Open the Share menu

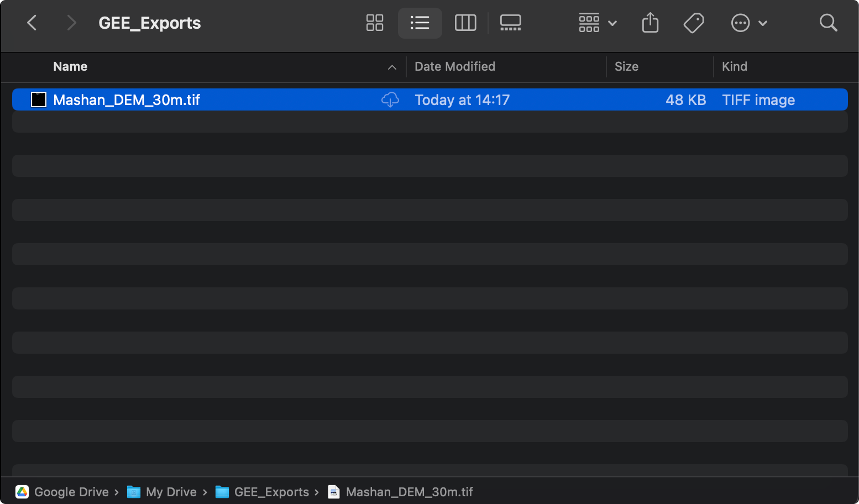pos(650,23)
